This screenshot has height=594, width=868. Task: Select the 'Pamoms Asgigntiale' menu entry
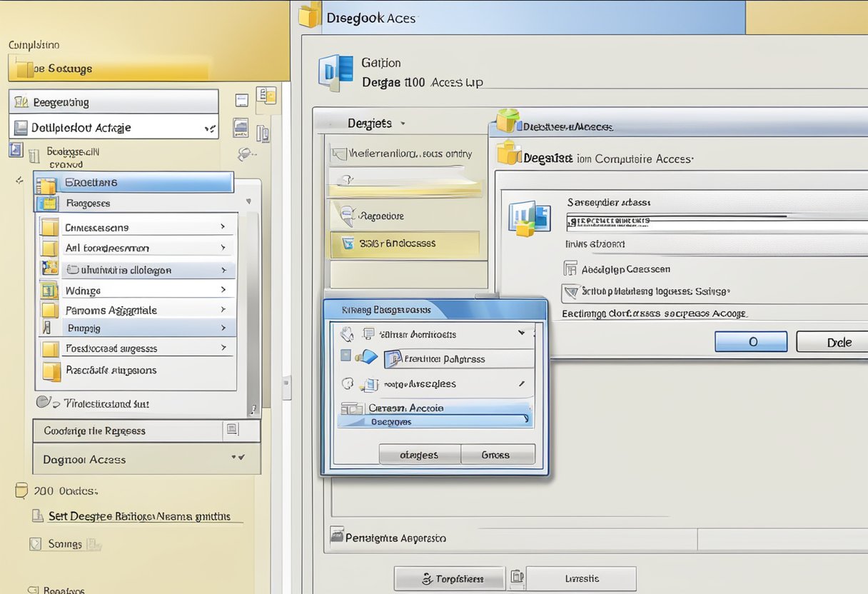[x=111, y=310]
